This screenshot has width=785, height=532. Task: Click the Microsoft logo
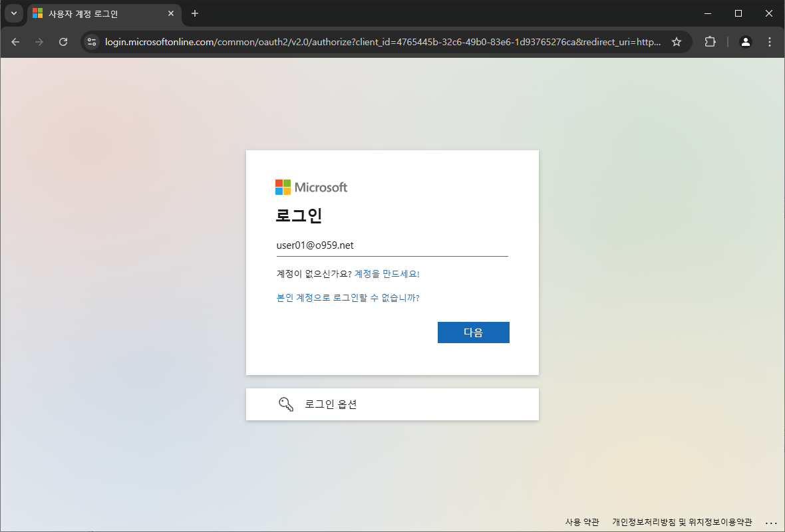311,187
